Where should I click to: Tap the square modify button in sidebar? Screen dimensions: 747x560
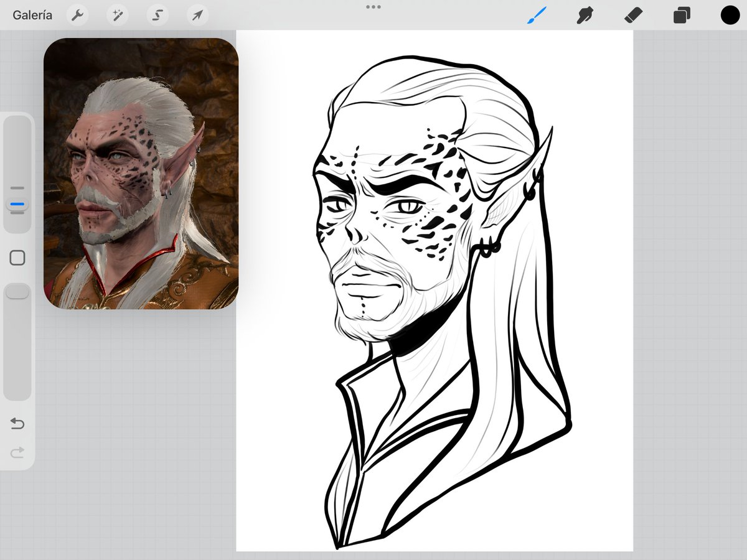17,258
